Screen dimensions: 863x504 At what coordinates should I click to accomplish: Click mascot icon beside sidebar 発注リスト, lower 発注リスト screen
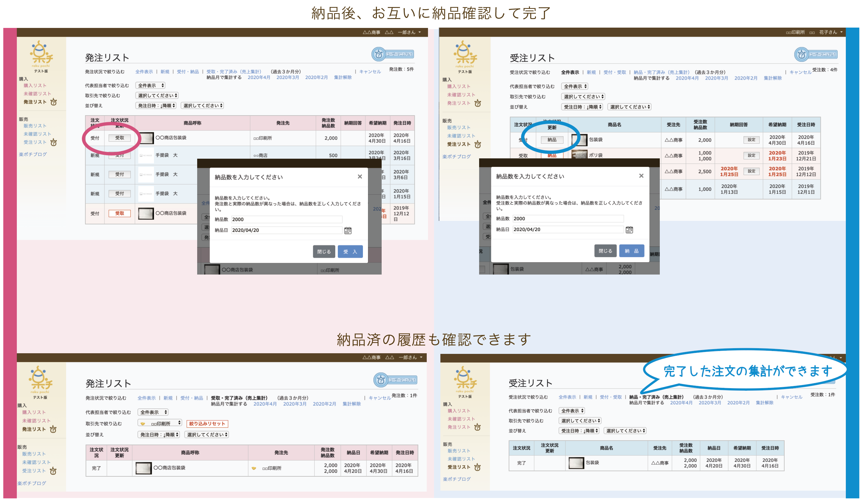pos(53,429)
